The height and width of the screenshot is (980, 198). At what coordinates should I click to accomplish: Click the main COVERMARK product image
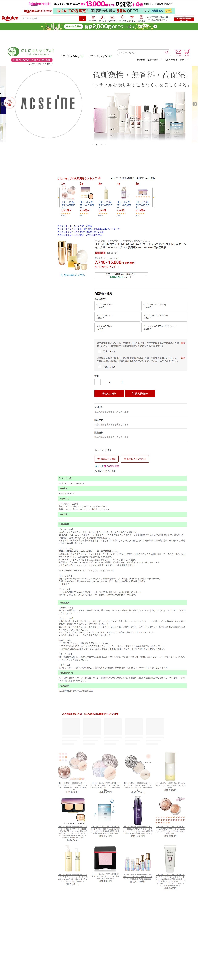coord(73,256)
